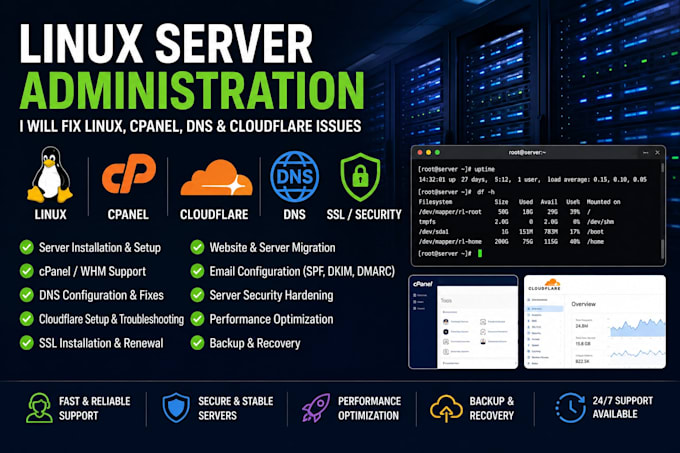Click the '/dev/mapper/rl-root' row in the terminal
680x453 pixels.
coord(505,212)
